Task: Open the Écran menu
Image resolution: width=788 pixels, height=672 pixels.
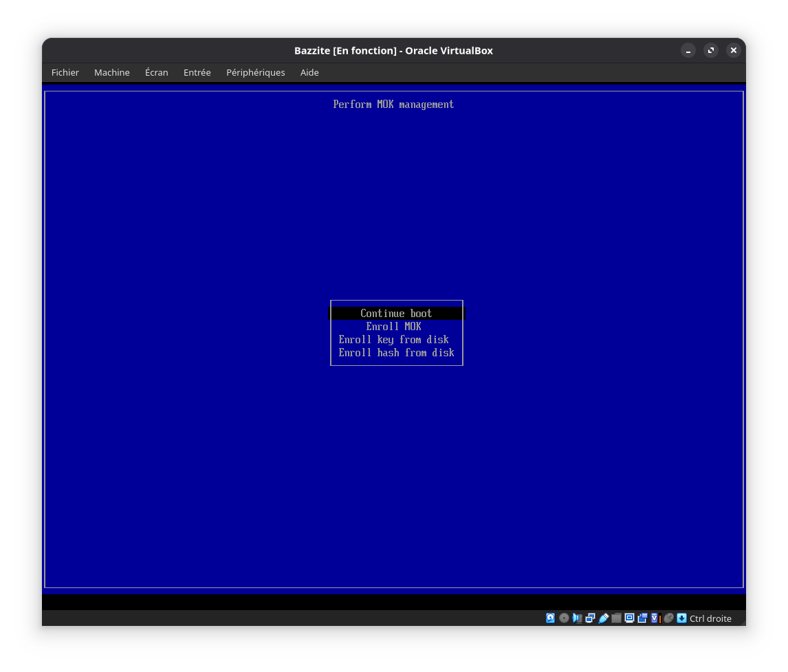Action: coord(157,72)
